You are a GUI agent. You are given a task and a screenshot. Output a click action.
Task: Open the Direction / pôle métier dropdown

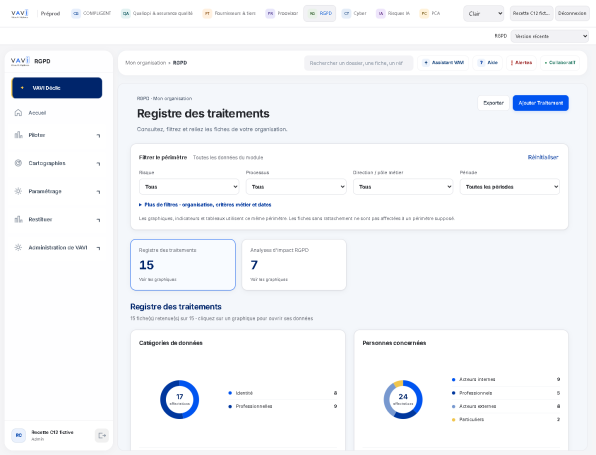[x=403, y=187]
